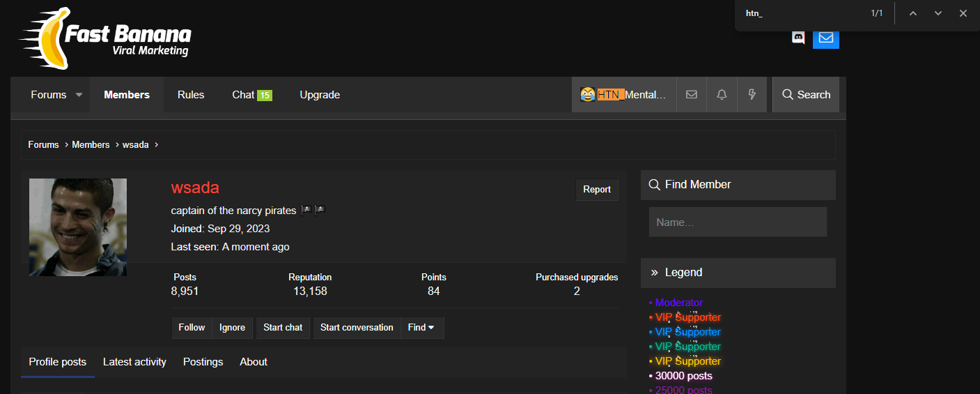Click the lightning bolt what's new icon
Screen dimensions: 980x394
click(x=752, y=95)
